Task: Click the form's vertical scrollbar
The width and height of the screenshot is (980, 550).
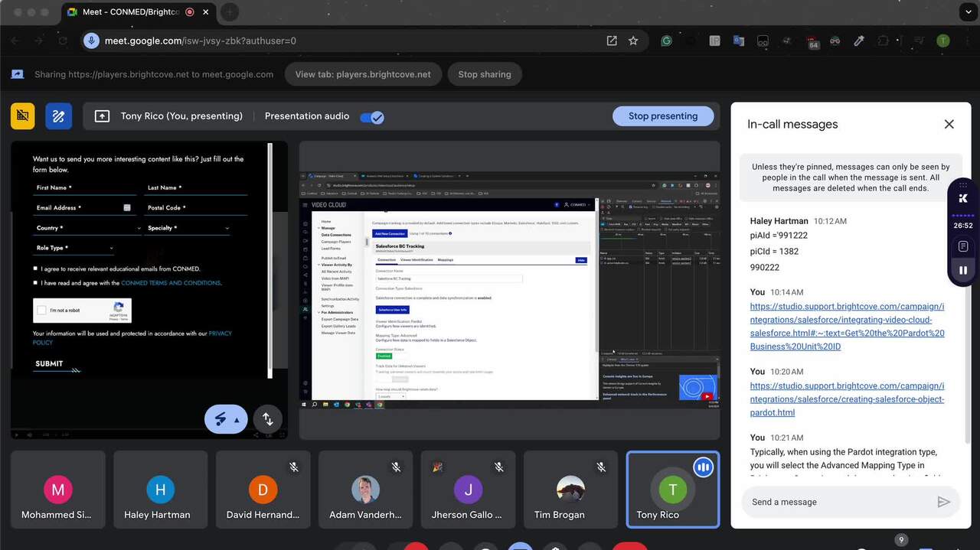Action: 269,260
